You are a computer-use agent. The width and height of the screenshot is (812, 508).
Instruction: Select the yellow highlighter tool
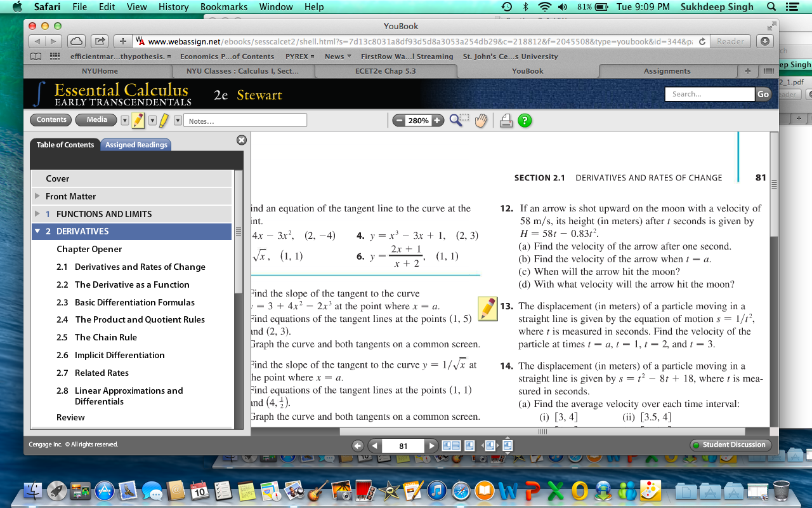(x=163, y=120)
